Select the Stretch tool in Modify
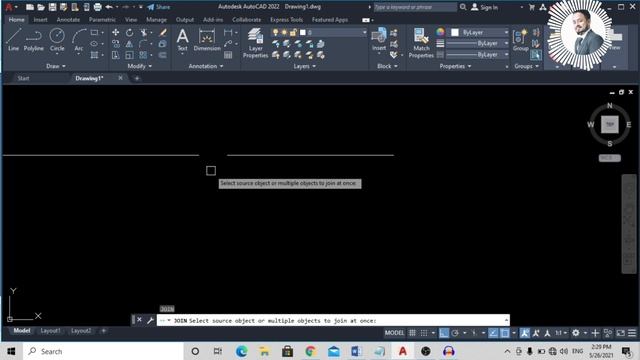The image size is (640, 360). click(116, 55)
